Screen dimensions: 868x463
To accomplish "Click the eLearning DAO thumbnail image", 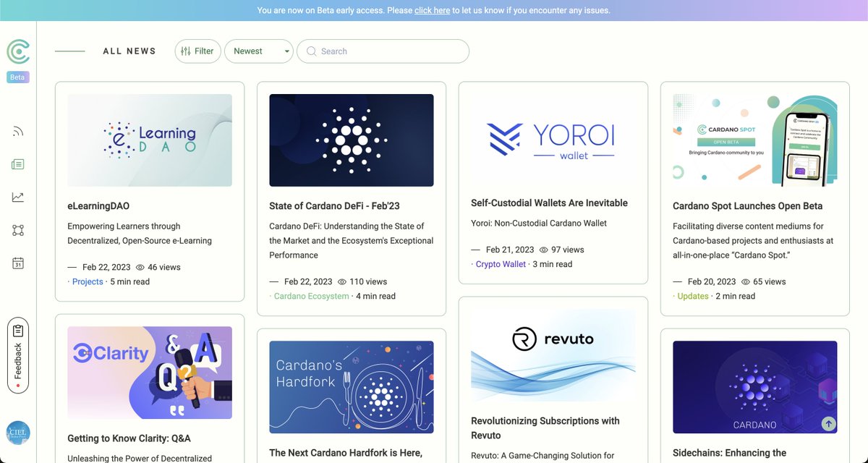I will click(150, 140).
